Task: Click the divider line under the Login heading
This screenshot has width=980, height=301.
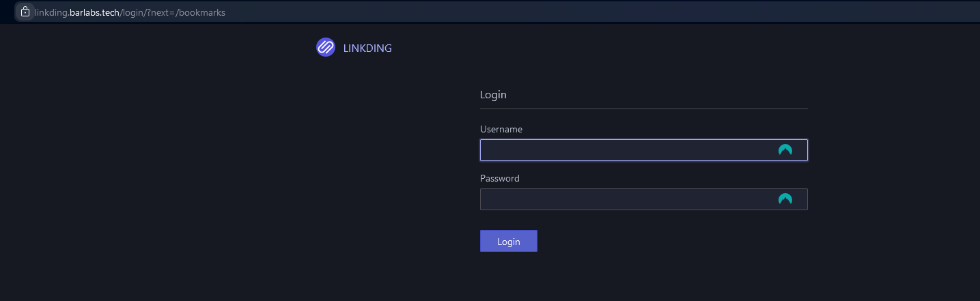Action: 643,109
